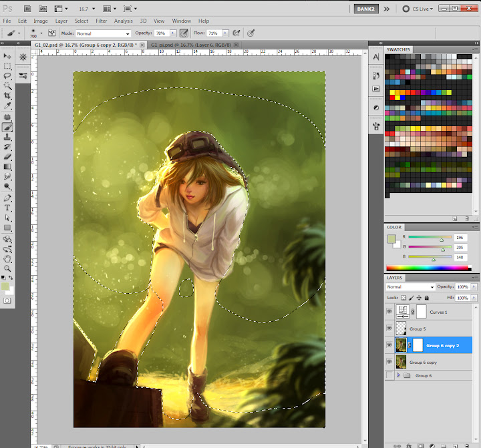
Task: Launch Adobe Bridge from application bar
Action: 27,9
